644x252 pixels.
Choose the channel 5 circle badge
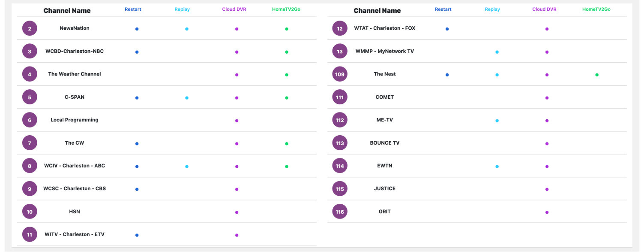coord(30,97)
